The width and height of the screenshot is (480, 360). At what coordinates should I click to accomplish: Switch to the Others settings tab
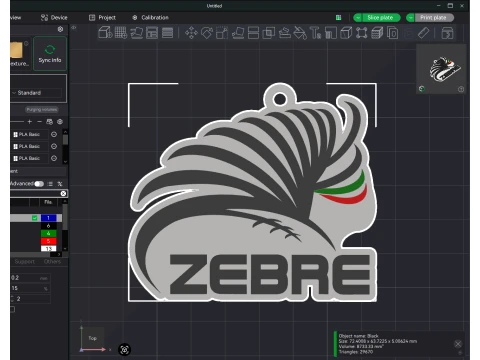coord(52,262)
